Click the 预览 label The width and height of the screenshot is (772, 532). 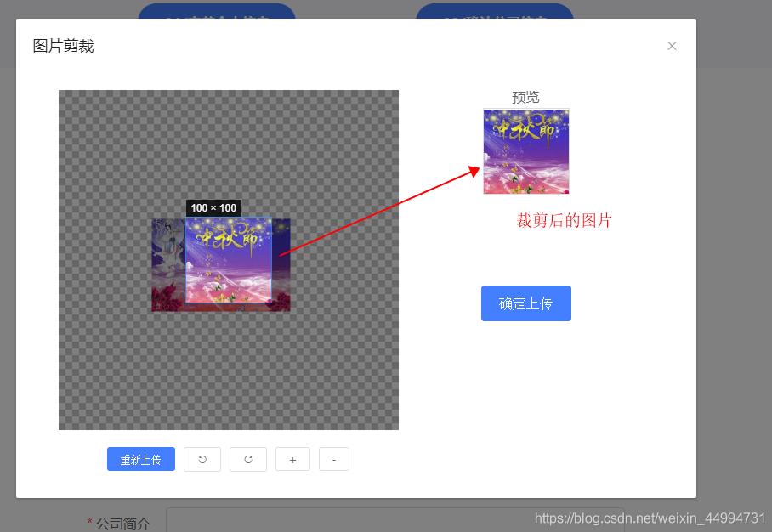tap(525, 97)
